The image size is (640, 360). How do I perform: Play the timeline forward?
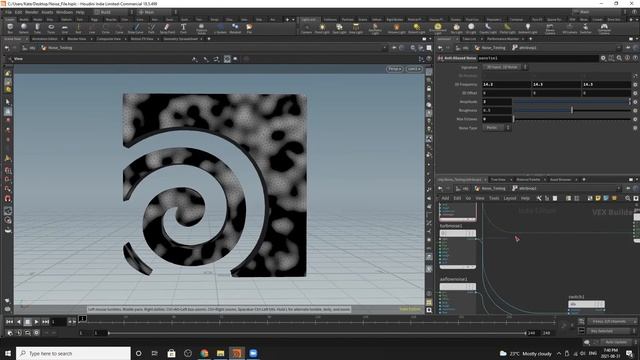(36, 322)
